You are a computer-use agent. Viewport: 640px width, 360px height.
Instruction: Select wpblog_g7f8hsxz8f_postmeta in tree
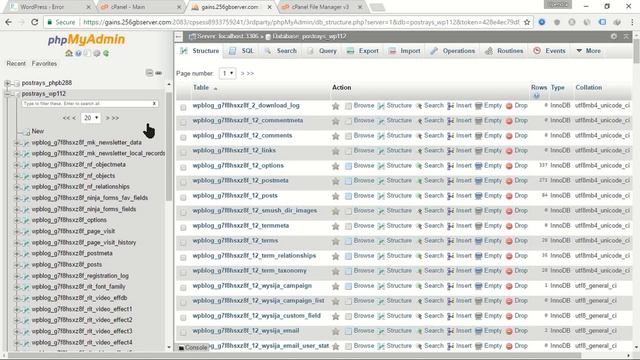(72, 253)
